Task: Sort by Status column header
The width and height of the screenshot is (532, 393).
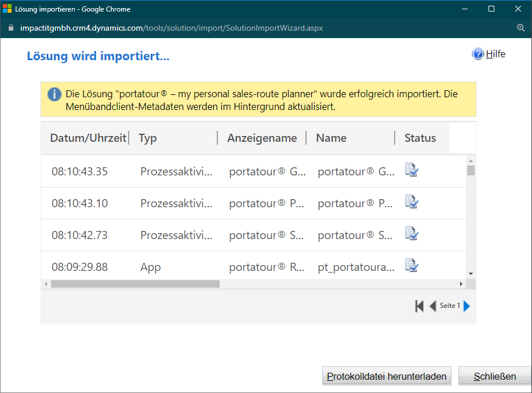Action: coord(420,138)
